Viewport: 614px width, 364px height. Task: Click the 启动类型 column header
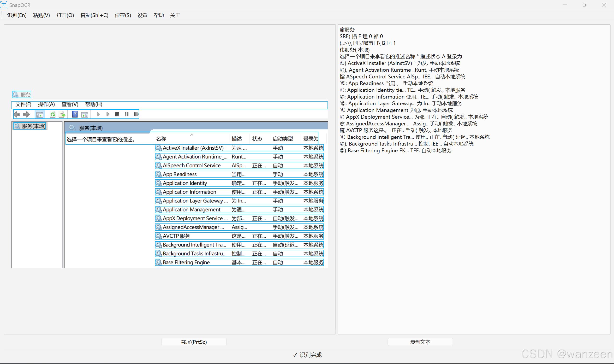(283, 139)
